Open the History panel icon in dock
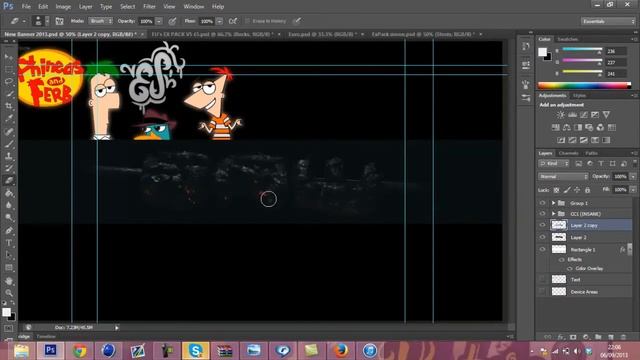Screen dimensions: 640x360 (x=526, y=47)
